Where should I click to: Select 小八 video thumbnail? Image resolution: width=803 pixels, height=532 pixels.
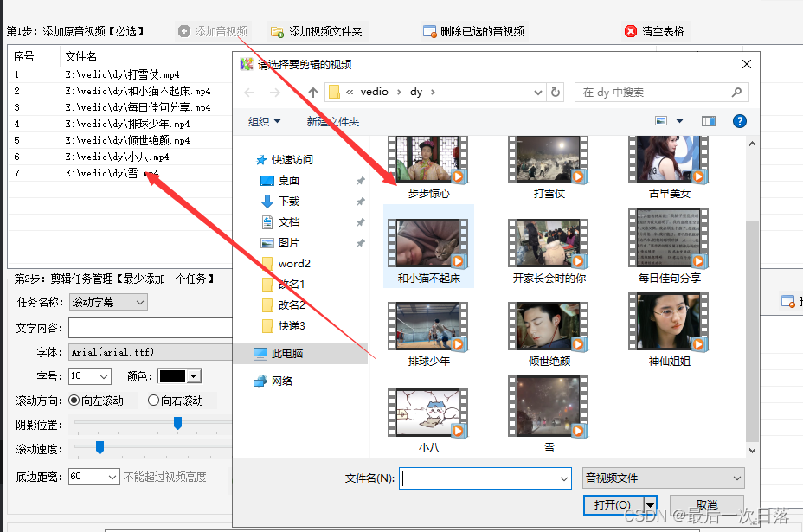click(x=428, y=421)
